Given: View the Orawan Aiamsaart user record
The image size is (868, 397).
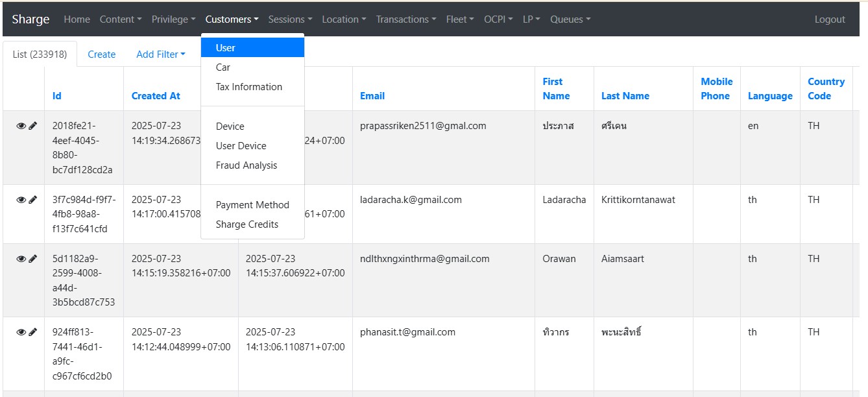Looking at the screenshot, I should point(21,259).
